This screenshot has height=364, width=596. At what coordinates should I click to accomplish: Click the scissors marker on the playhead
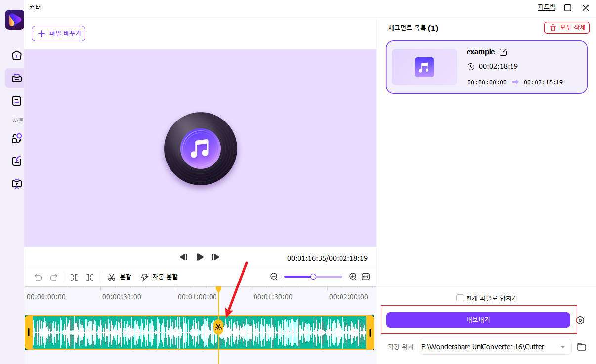(x=218, y=327)
